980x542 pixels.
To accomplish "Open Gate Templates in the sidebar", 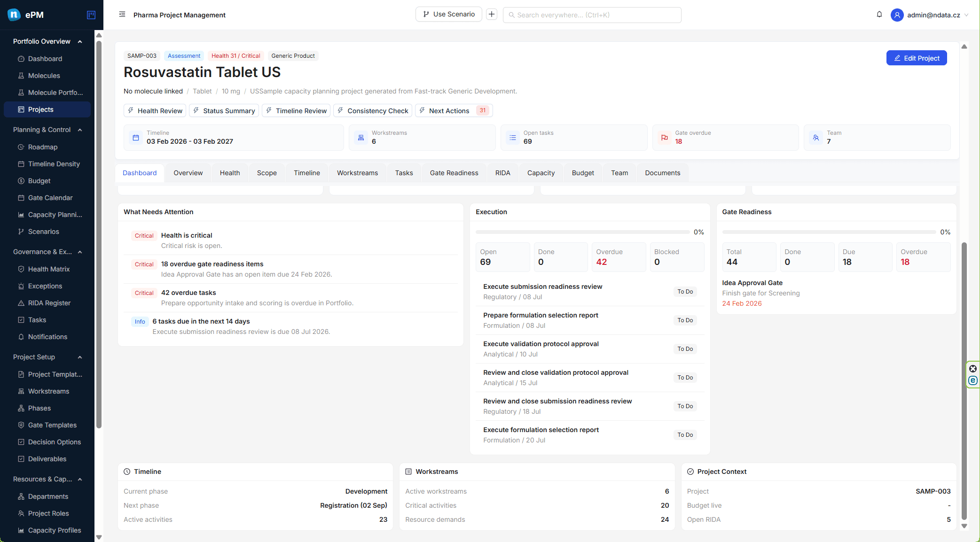I will click(x=47, y=425).
